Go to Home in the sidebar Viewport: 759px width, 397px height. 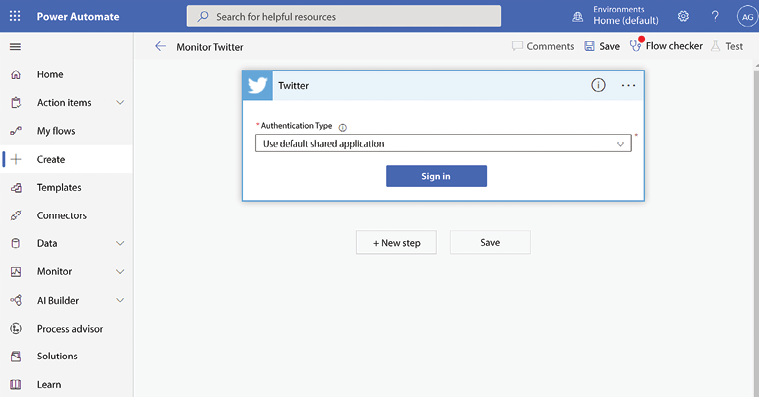(x=50, y=75)
